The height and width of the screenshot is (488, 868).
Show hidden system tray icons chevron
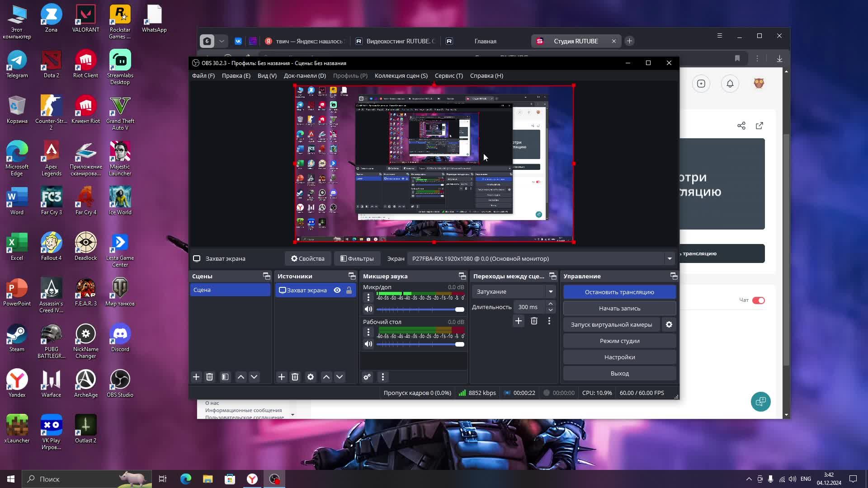749,479
